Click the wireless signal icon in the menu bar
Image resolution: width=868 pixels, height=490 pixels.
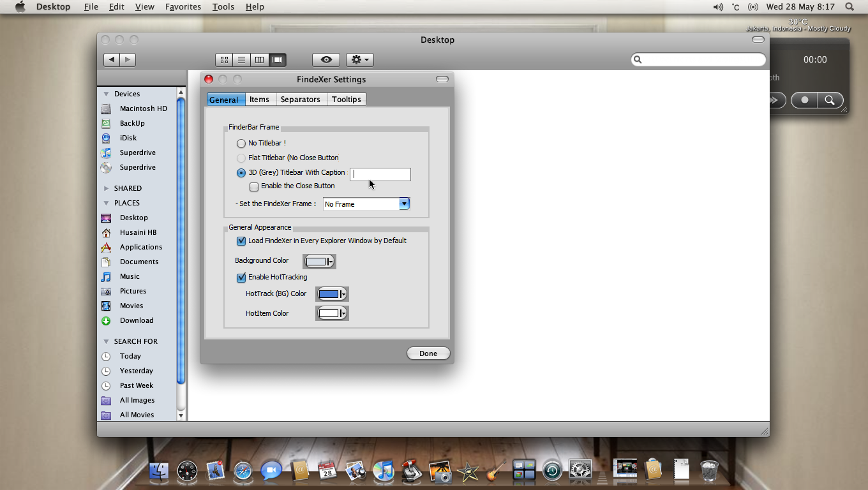click(753, 7)
